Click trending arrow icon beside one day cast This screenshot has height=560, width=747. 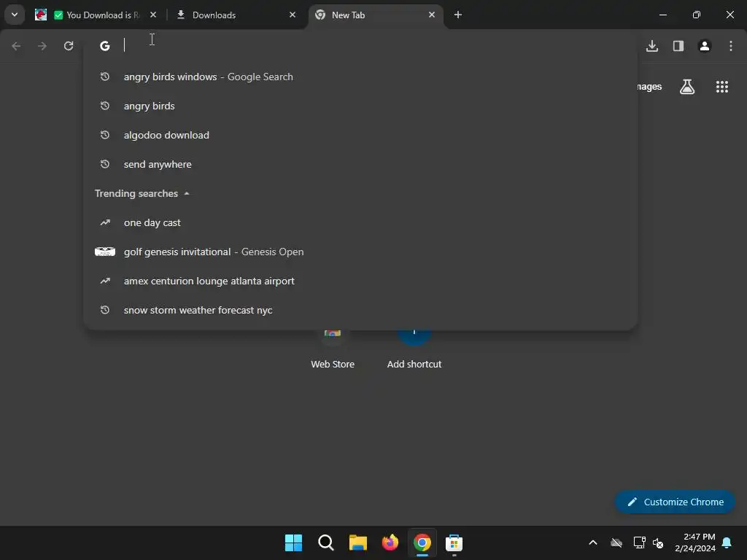[105, 222]
